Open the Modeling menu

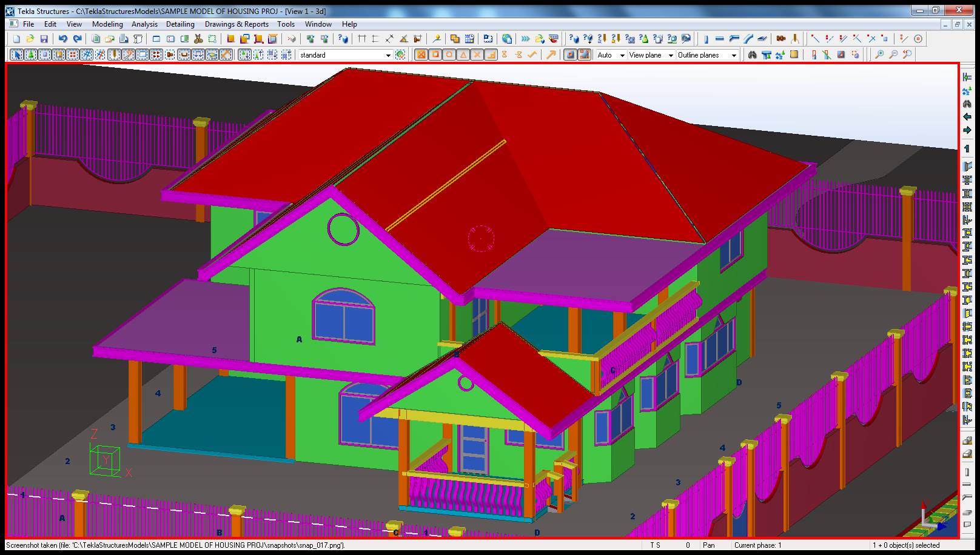(x=107, y=24)
